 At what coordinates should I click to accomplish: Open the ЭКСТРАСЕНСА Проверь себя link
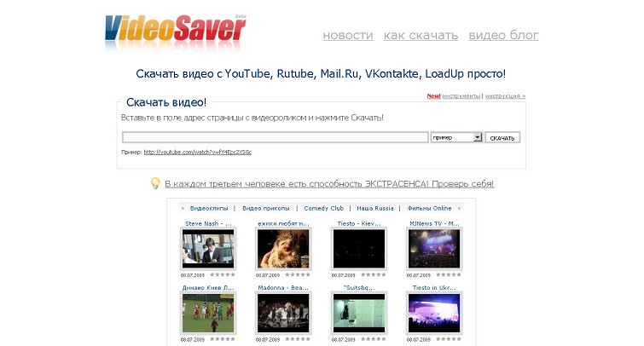[329, 184]
